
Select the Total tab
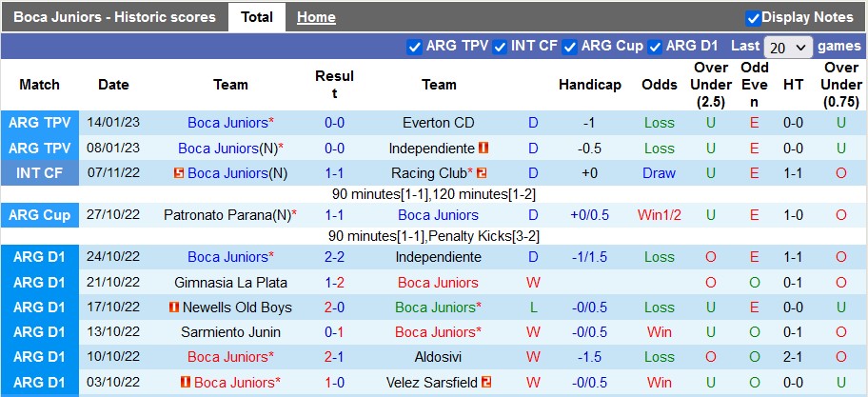pos(257,17)
